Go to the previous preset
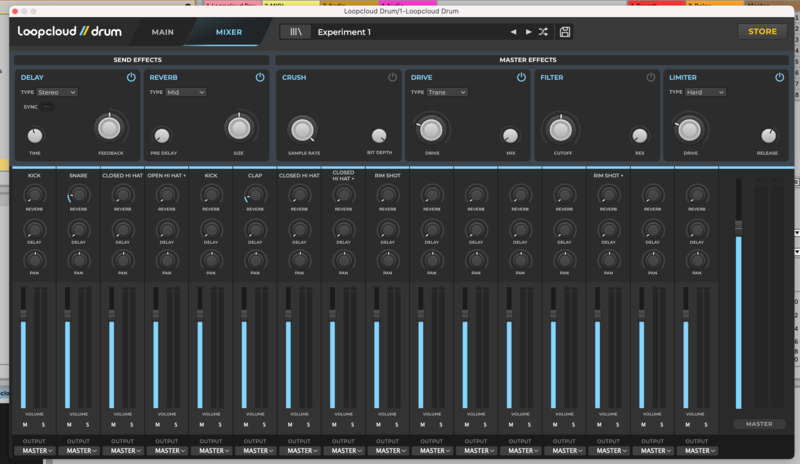The width and height of the screenshot is (800, 464). point(513,32)
